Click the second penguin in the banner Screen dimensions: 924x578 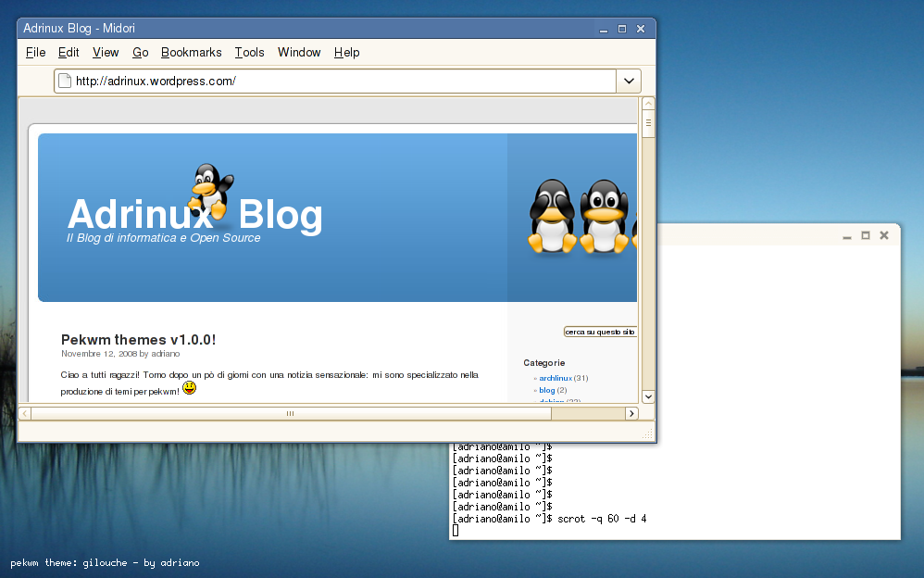point(604,217)
